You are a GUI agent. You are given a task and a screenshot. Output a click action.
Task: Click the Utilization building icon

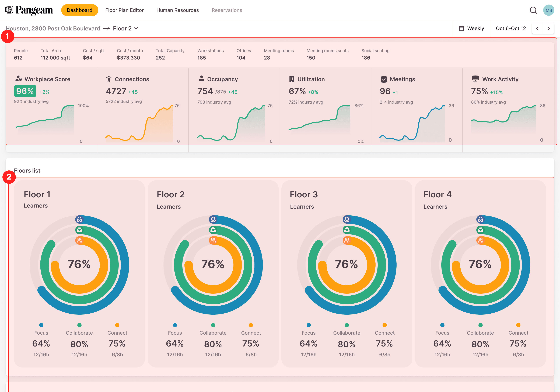click(292, 79)
